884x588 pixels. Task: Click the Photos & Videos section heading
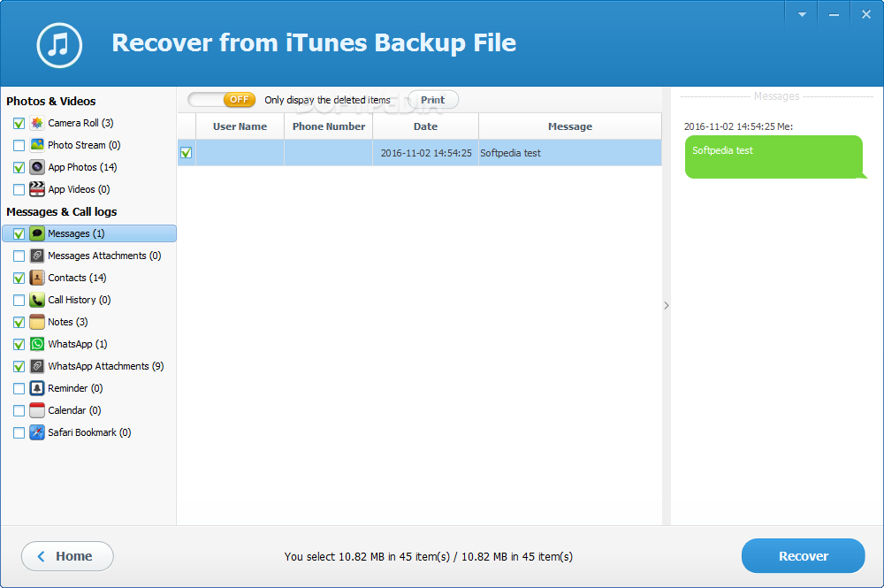coord(50,101)
